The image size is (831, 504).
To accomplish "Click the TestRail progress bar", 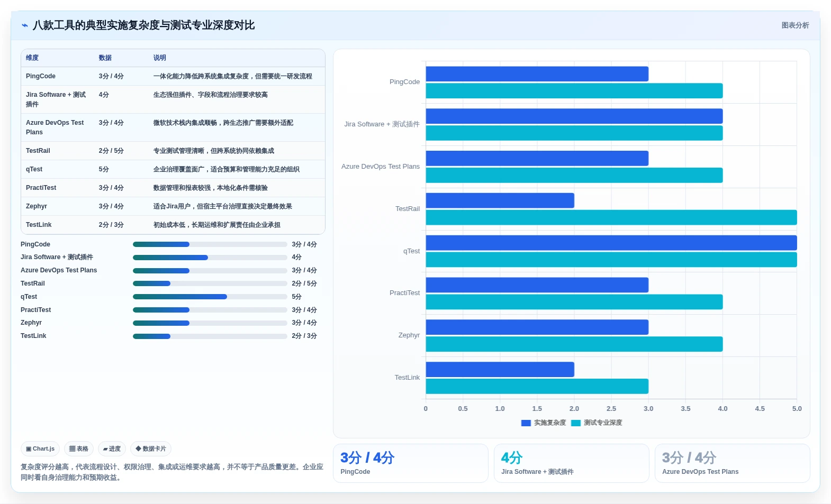I will [210, 283].
